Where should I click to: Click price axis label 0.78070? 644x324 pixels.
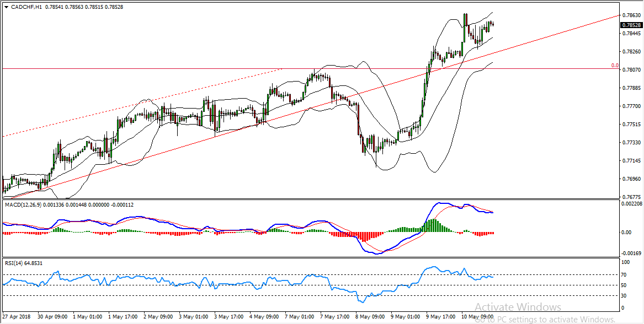(x=632, y=70)
